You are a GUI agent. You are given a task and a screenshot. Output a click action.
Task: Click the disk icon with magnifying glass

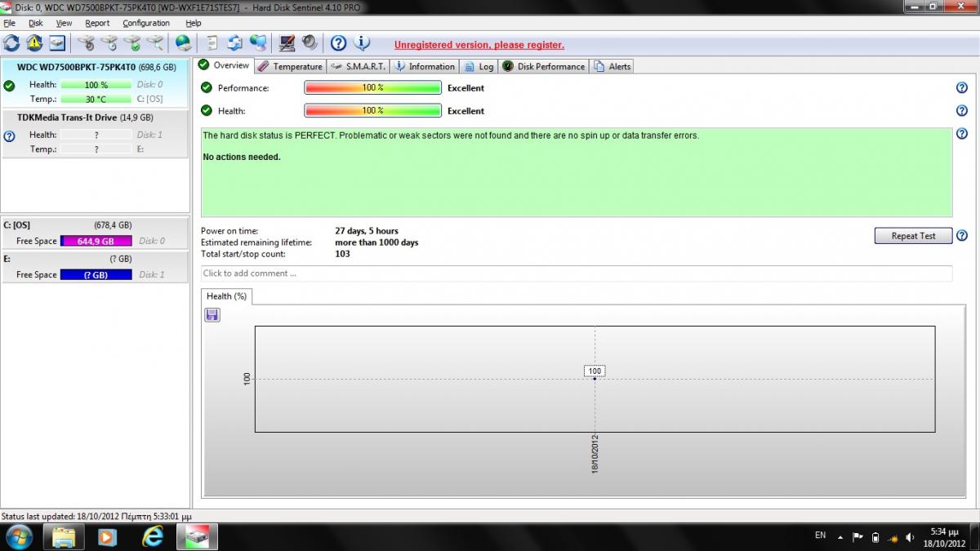pyautogui.click(x=154, y=42)
